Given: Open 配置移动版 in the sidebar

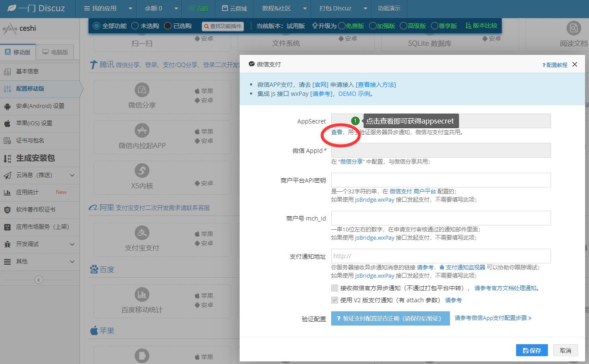Looking at the screenshot, I should [x=40, y=89].
